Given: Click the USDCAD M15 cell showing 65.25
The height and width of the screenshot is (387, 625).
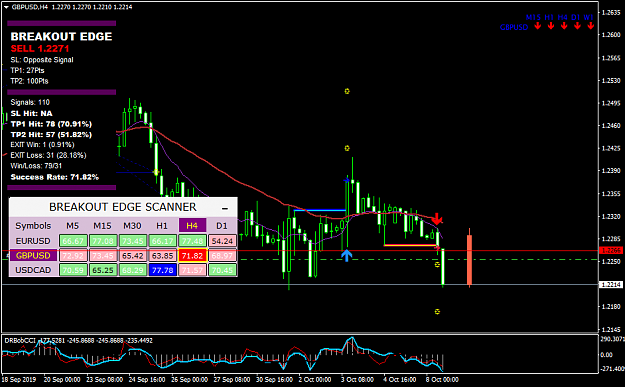Looking at the screenshot, I should tap(103, 270).
